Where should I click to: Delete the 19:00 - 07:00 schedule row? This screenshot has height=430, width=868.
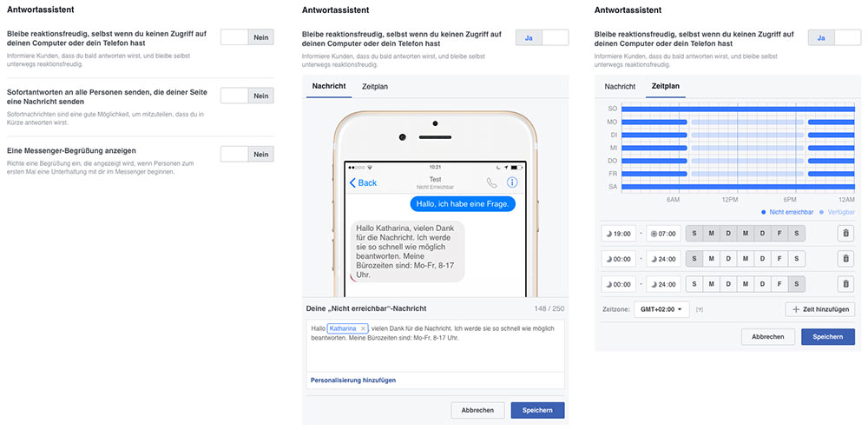tap(845, 234)
